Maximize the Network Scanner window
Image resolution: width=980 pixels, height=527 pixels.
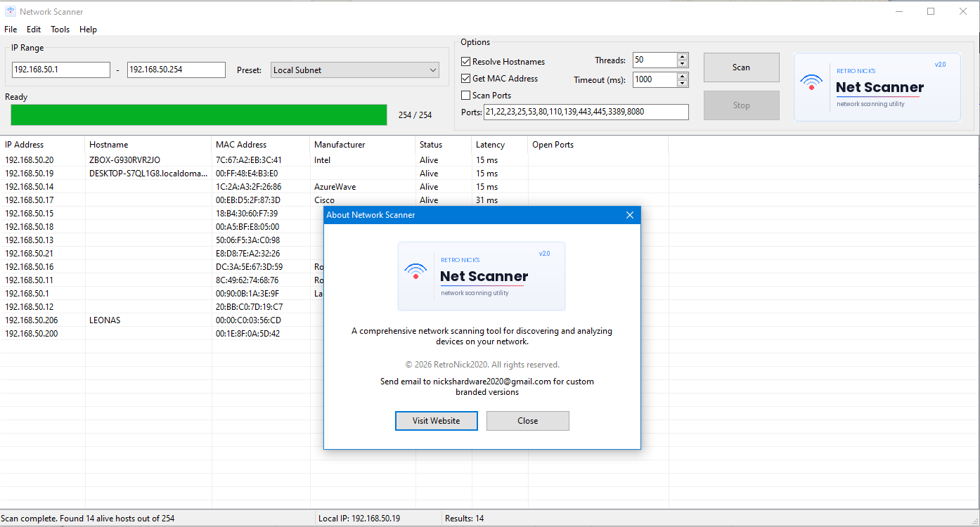tap(931, 11)
